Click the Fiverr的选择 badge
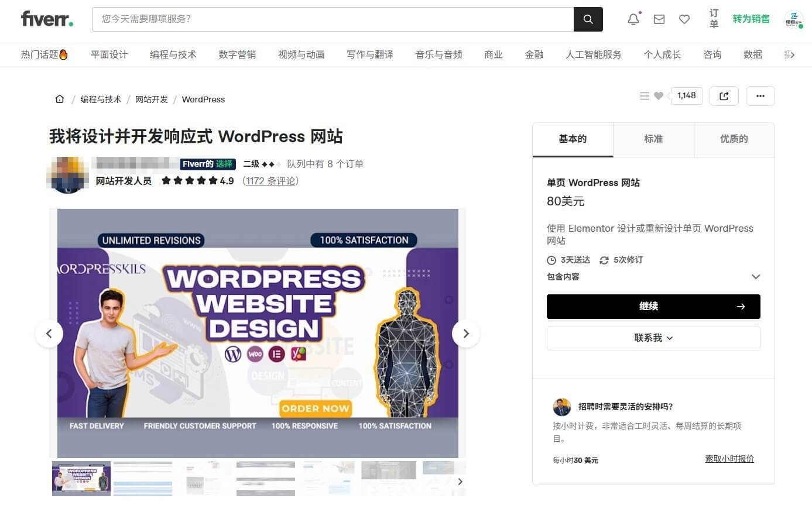812x529 pixels. coord(208,164)
